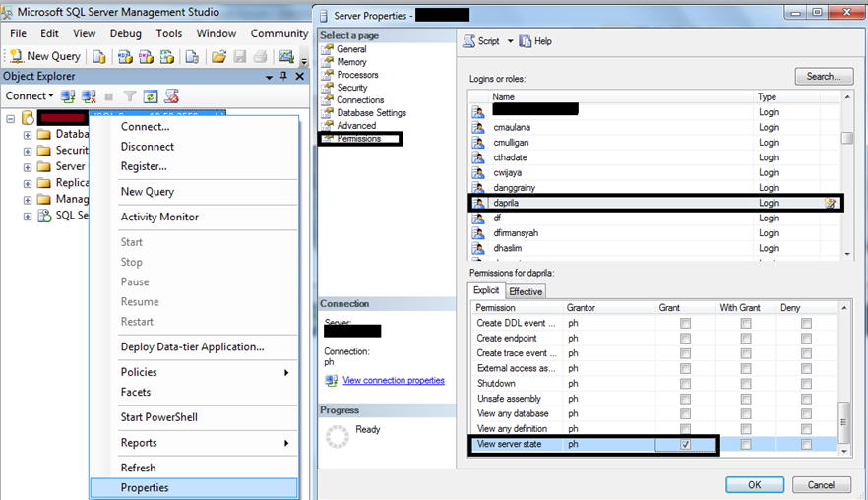Click the Stop square icon in Object Explorer
This screenshot has width=868, height=500.
coord(109,96)
